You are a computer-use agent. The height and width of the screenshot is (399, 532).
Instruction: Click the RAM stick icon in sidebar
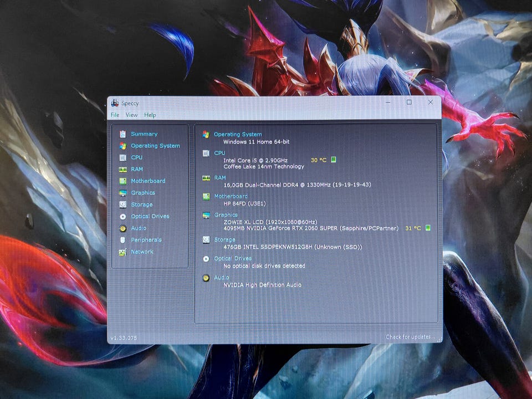[x=123, y=170]
